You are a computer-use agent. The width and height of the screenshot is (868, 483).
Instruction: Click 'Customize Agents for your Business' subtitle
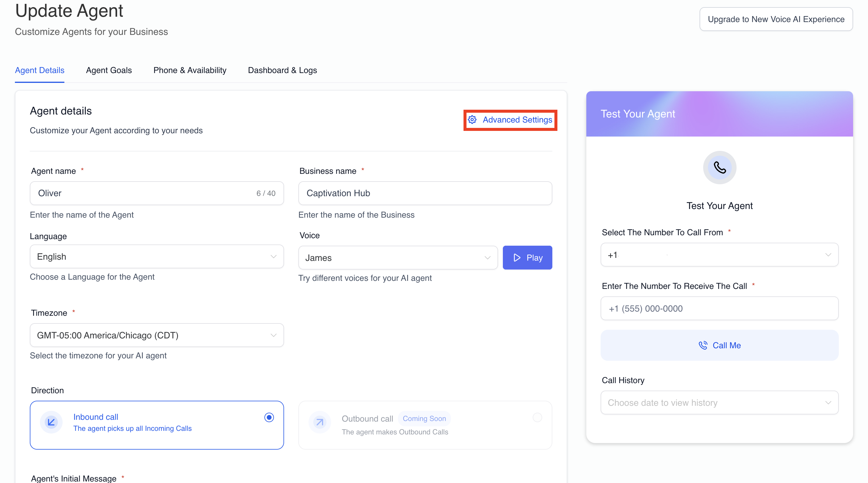(x=91, y=32)
